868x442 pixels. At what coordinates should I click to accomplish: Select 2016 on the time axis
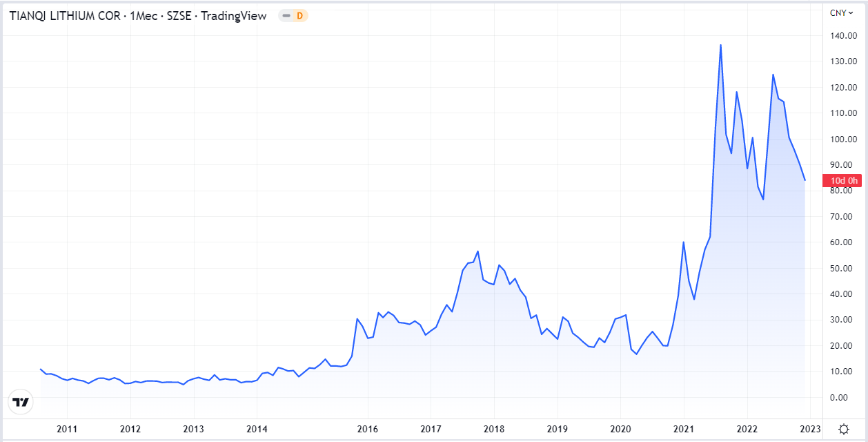(x=368, y=429)
